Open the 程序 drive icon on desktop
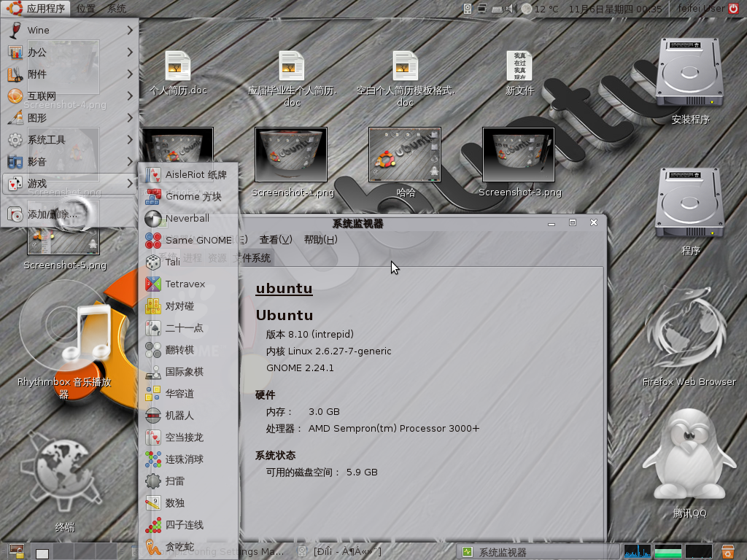The width and height of the screenshot is (747, 560). (x=690, y=212)
